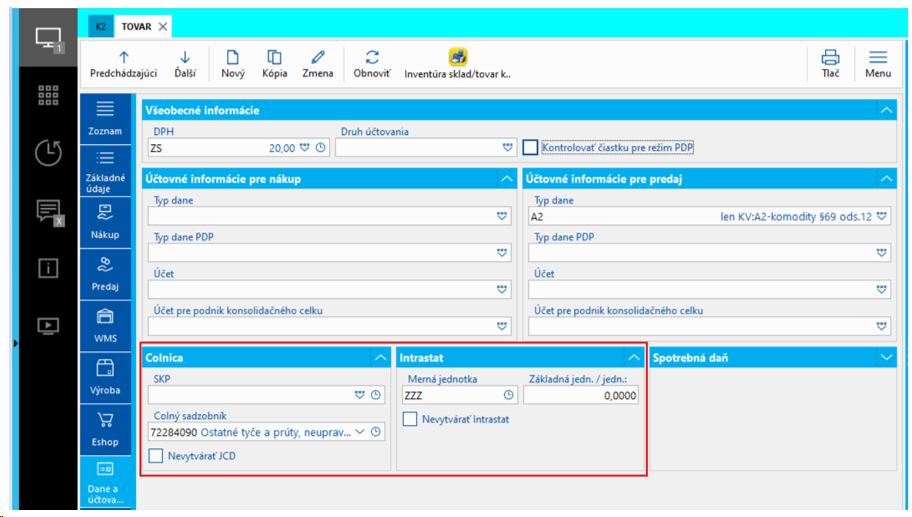Open Typ dane dropdown in nákup
912x517 pixels.
click(502, 216)
